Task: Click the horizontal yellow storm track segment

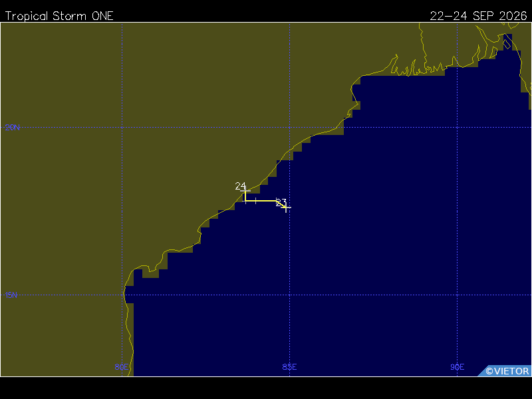Action: pos(261,201)
